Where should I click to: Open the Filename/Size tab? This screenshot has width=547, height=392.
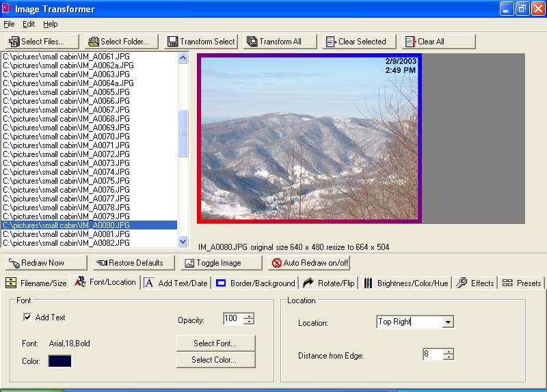[x=36, y=283]
